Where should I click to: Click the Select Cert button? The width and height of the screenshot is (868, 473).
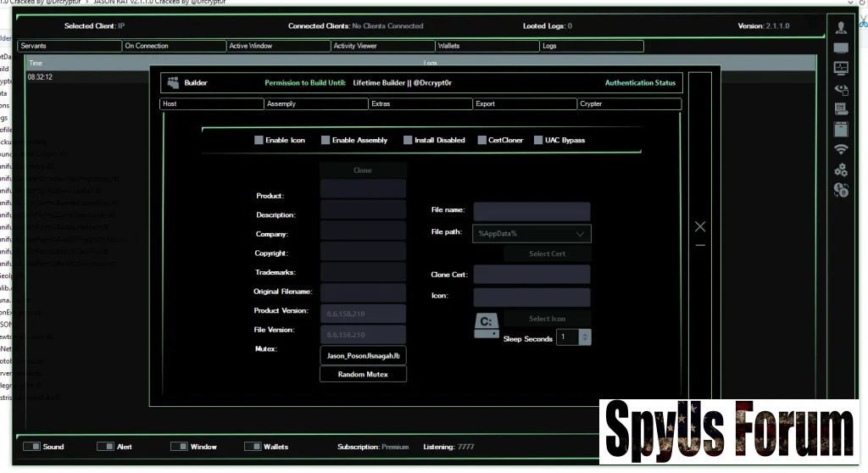[547, 253]
